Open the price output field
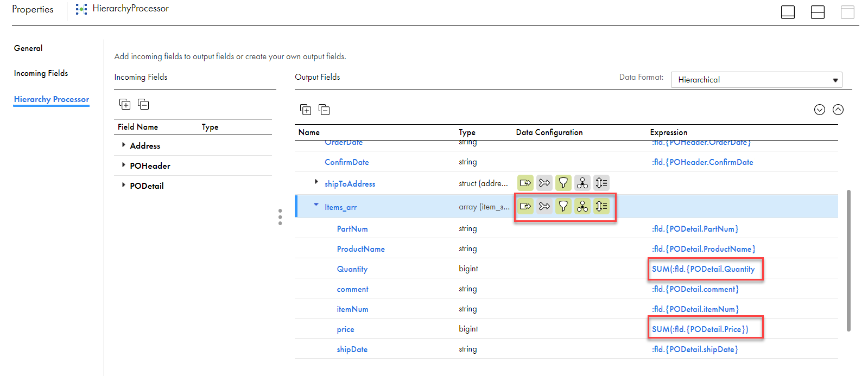868x376 pixels. (x=346, y=329)
